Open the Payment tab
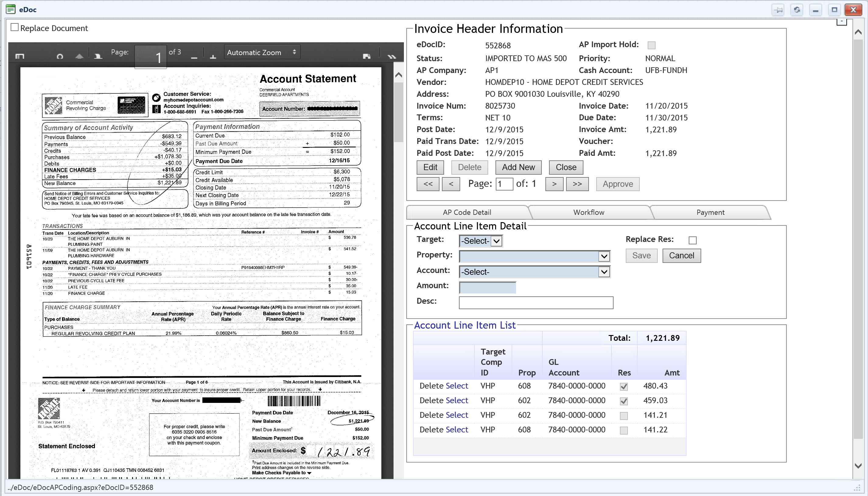The height and width of the screenshot is (496, 868). (x=710, y=212)
